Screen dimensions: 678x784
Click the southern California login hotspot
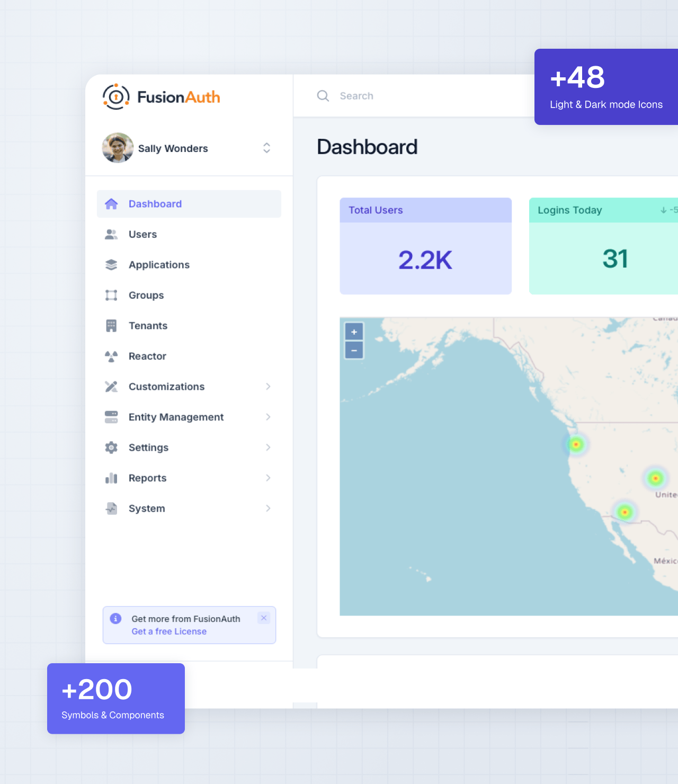(x=625, y=512)
